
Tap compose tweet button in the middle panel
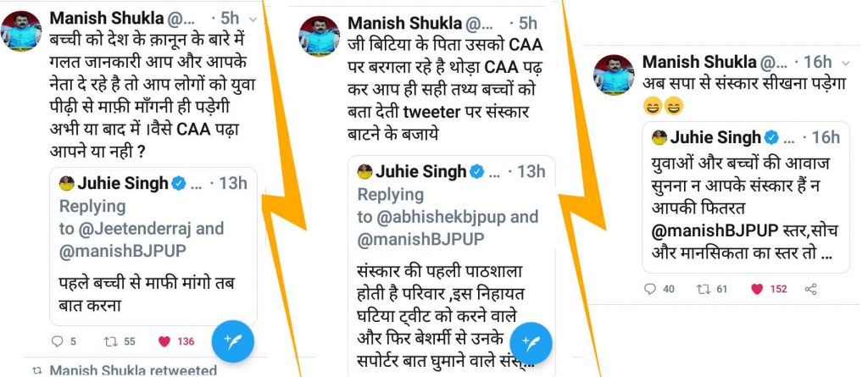click(531, 343)
